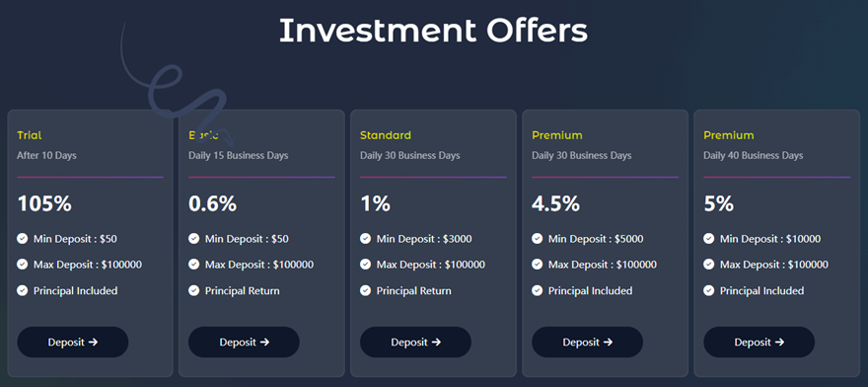Click Trial card's Principal Included check icon

pyautogui.click(x=22, y=290)
